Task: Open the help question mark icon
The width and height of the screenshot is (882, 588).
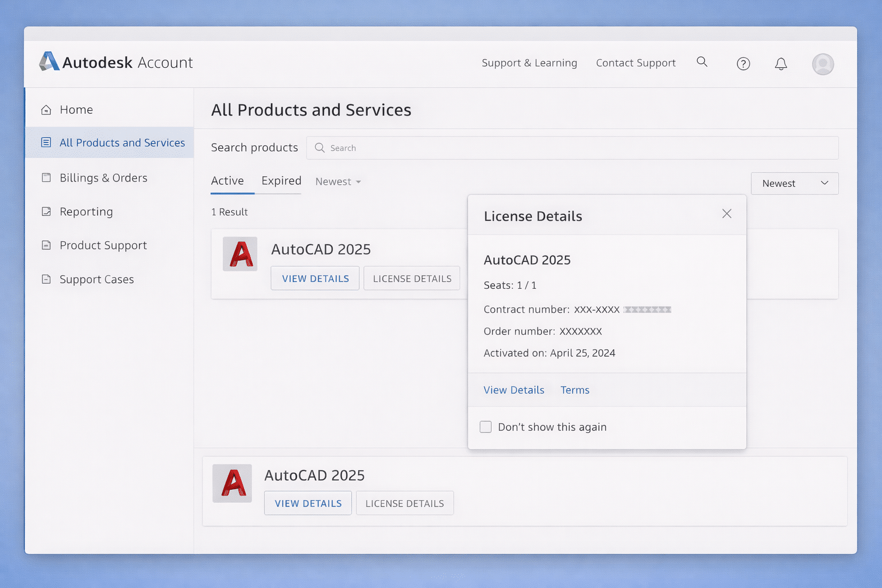Action: [x=743, y=64]
